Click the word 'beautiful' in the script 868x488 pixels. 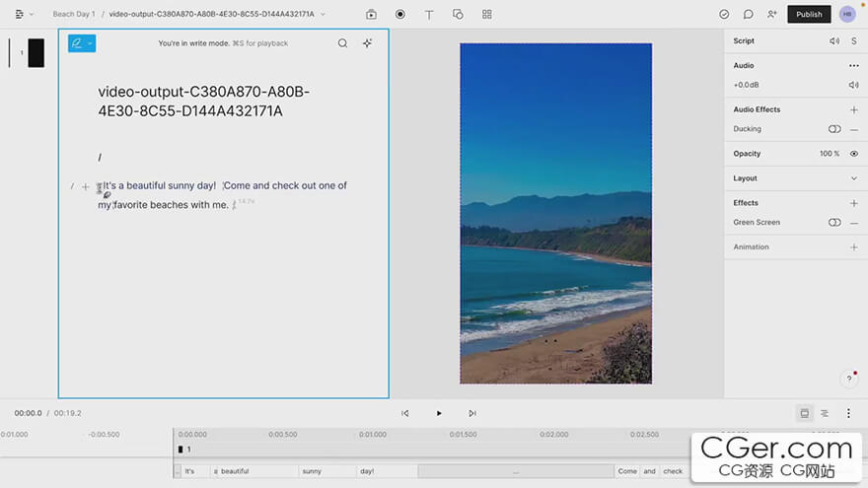146,186
